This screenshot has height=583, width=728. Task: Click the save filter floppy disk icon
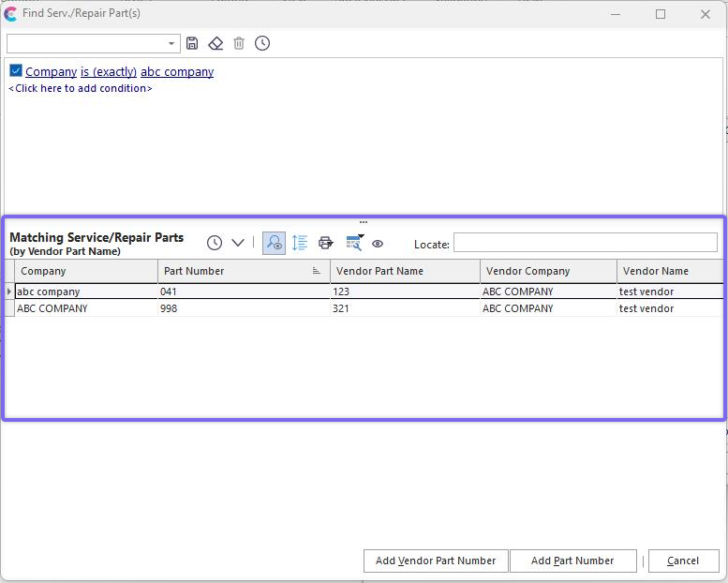[192, 43]
